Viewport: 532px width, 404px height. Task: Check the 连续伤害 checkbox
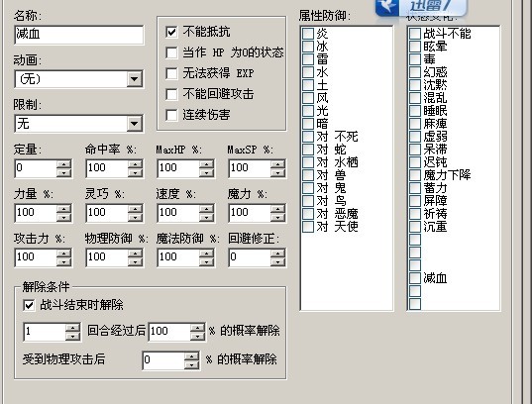click(171, 115)
